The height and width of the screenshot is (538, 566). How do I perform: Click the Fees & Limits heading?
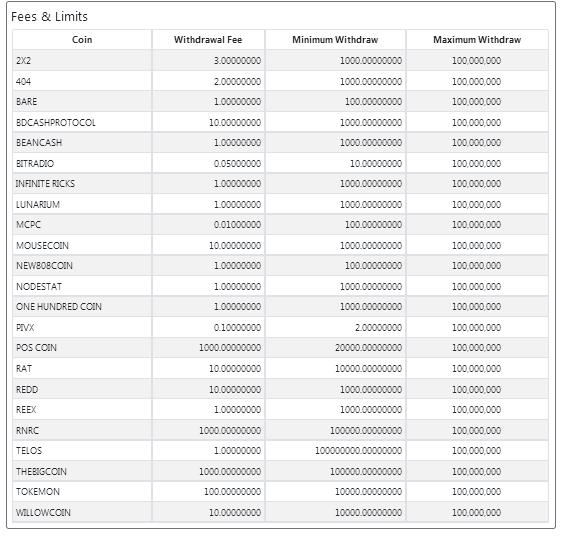49,17
